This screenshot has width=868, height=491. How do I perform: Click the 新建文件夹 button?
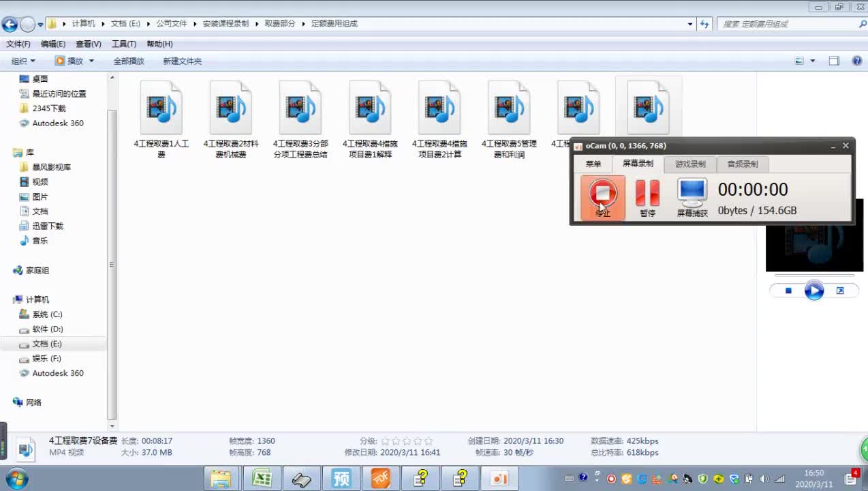tap(182, 61)
